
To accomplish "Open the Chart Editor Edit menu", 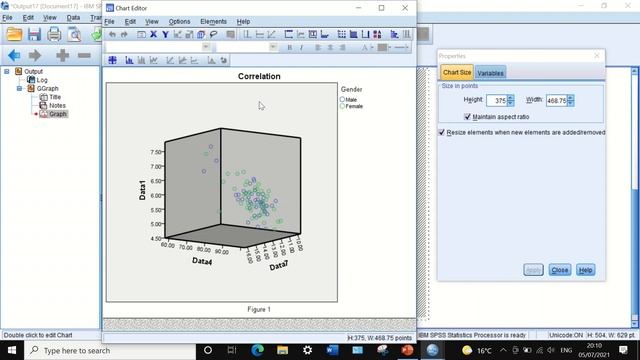I will pyautogui.click(x=130, y=22).
